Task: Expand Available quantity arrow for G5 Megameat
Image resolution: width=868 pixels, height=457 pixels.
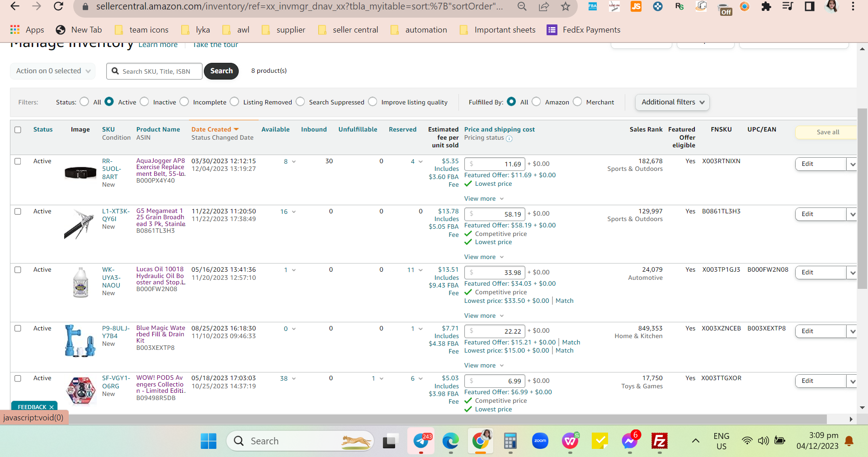Action: point(294,212)
